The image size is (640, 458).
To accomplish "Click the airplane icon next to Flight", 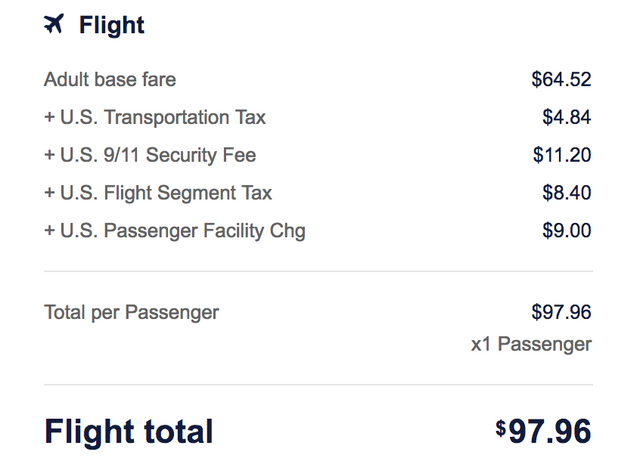I will pos(54,25).
